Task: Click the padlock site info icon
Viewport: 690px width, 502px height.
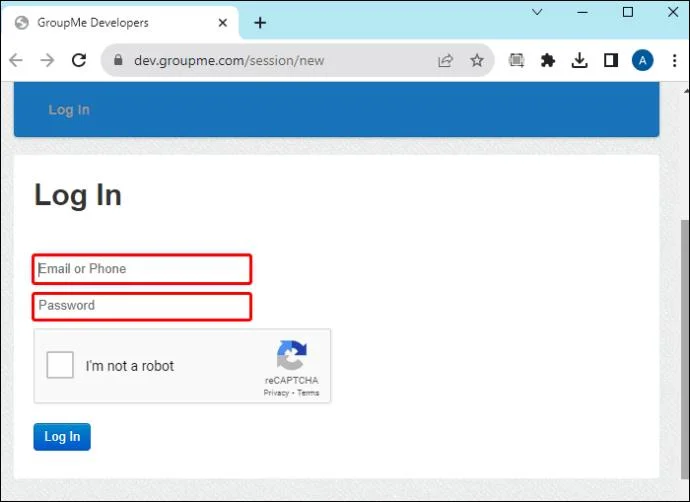Action: pos(118,60)
